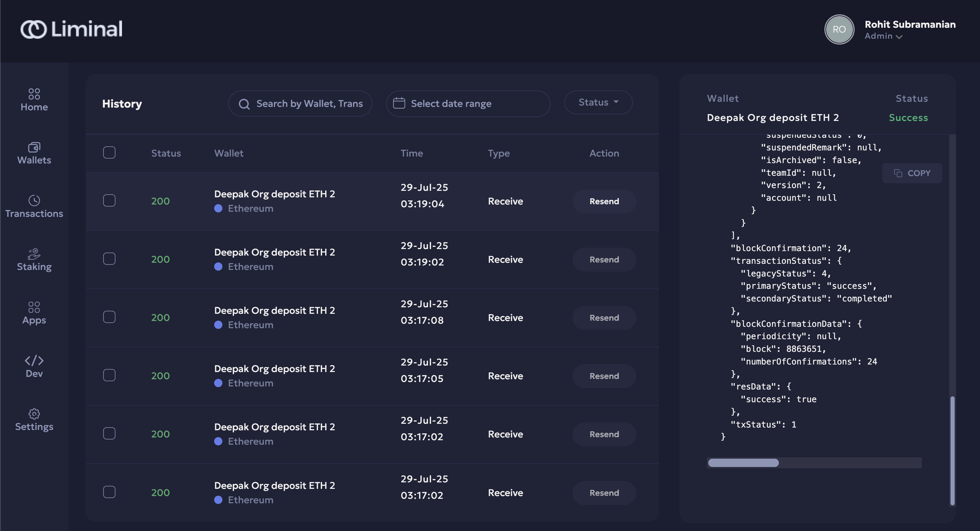Go to Home menu label
The width and height of the screenshot is (980, 531).
[x=34, y=107]
